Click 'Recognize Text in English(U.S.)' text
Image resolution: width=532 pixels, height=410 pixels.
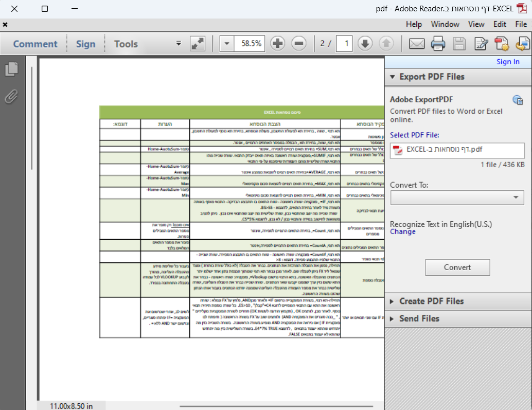pyautogui.click(x=441, y=224)
